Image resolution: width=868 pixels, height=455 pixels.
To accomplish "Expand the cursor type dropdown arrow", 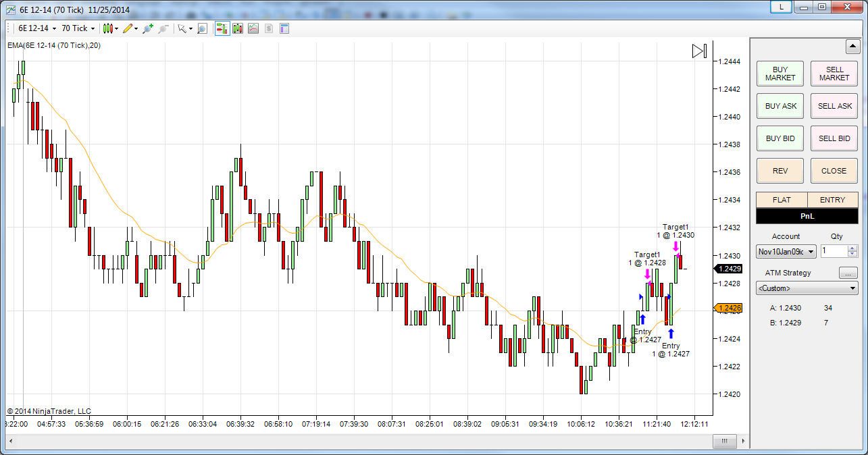I will [190, 28].
